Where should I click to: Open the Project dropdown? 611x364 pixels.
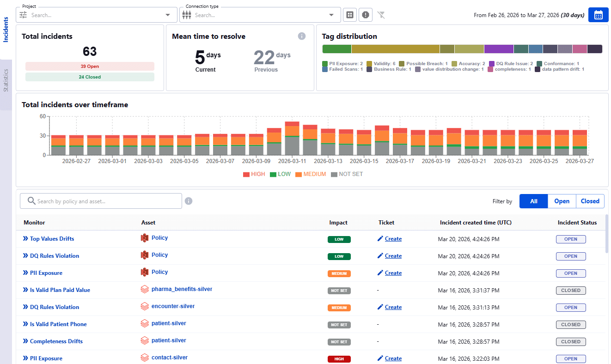point(167,14)
